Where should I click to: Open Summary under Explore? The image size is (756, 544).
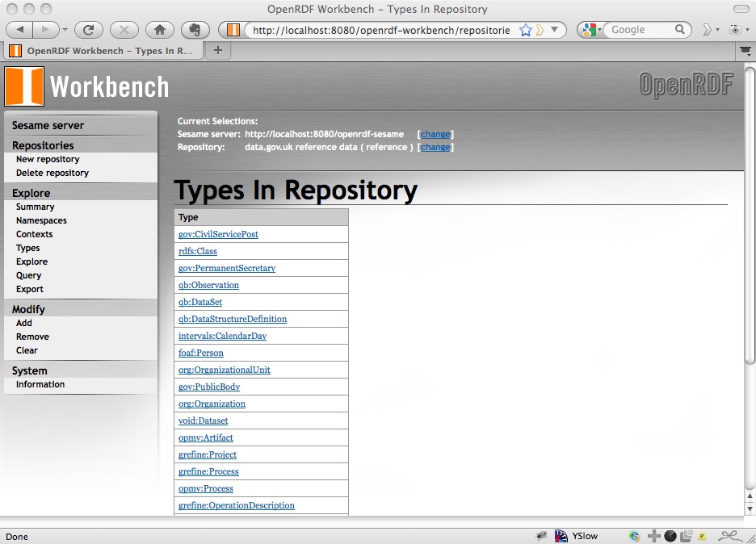(x=36, y=207)
